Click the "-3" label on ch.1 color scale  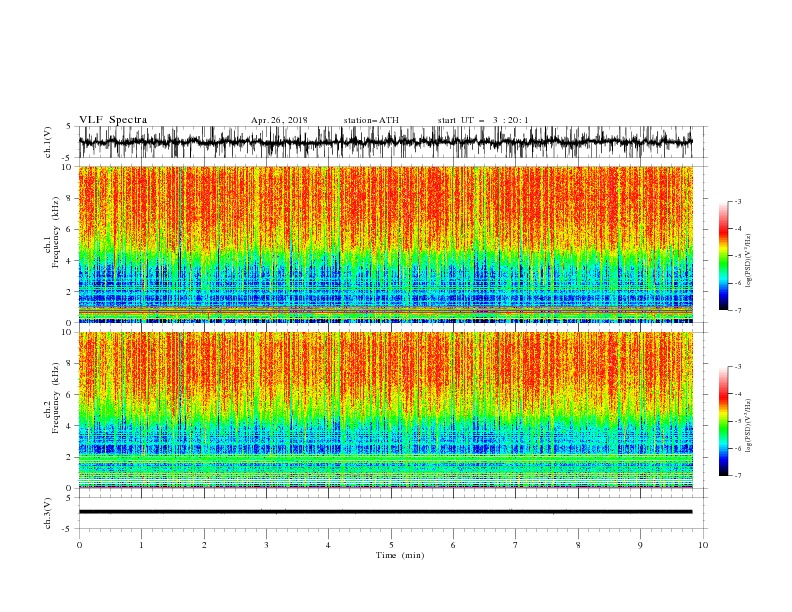point(737,202)
